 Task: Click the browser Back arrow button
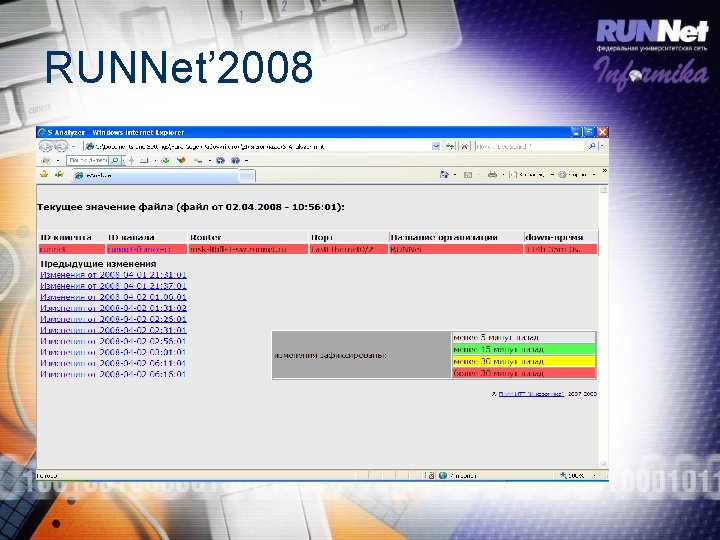pos(46,146)
